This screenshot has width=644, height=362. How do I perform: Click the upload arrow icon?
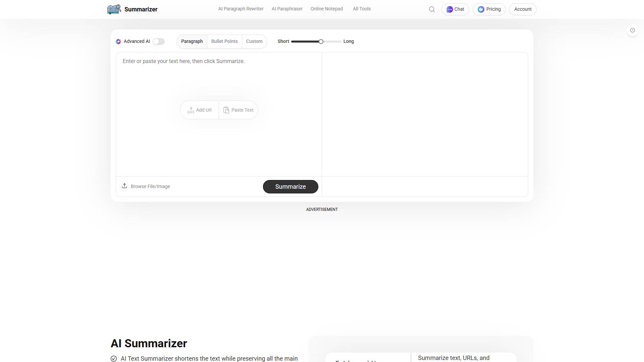pyautogui.click(x=124, y=186)
